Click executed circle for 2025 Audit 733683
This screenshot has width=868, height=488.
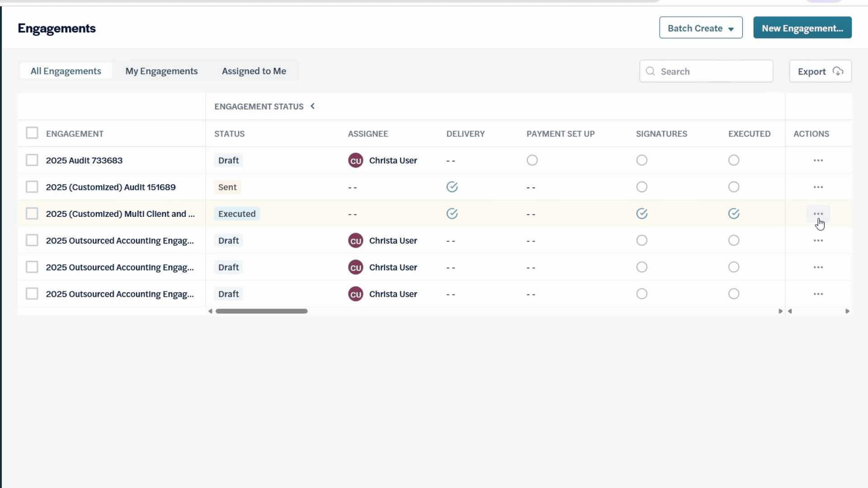point(734,160)
